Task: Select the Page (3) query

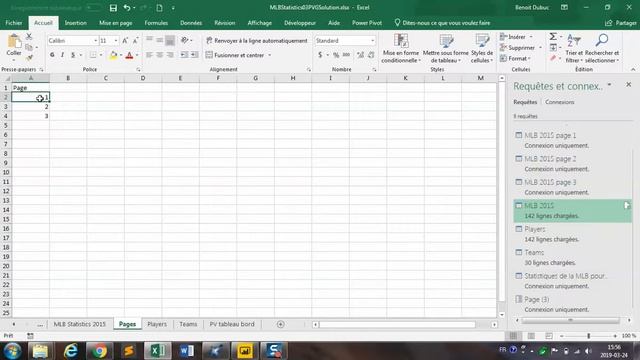Action: pos(572,304)
